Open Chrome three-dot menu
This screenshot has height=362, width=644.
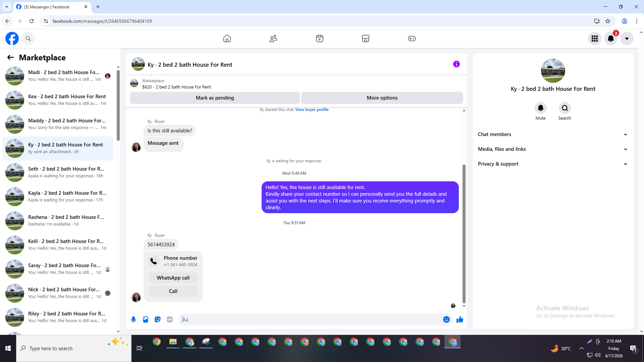pos(637,21)
